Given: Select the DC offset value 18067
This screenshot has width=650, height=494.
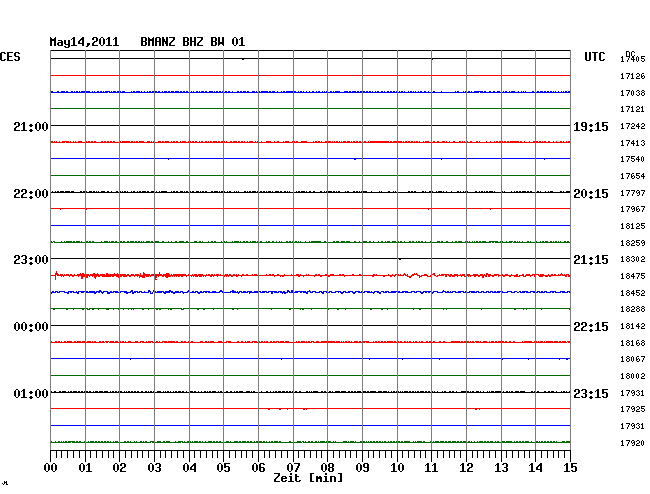Looking at the screenshot, I should 633,359.
